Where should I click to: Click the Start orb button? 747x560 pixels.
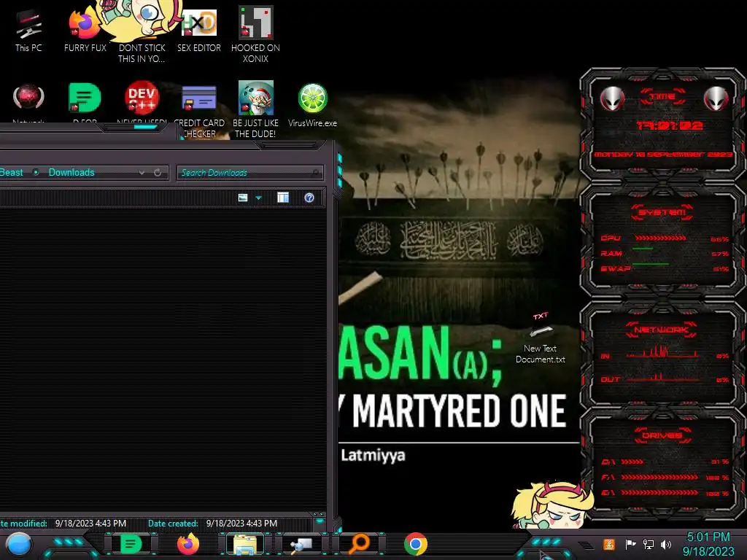[x=18, y=545]
